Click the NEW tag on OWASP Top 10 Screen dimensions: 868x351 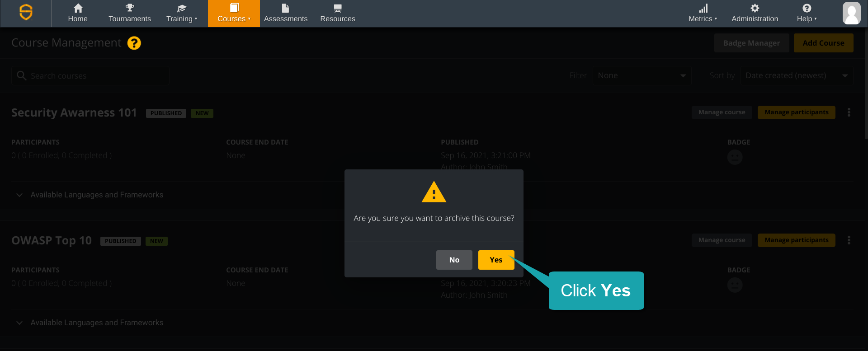(x=156, y=241)
